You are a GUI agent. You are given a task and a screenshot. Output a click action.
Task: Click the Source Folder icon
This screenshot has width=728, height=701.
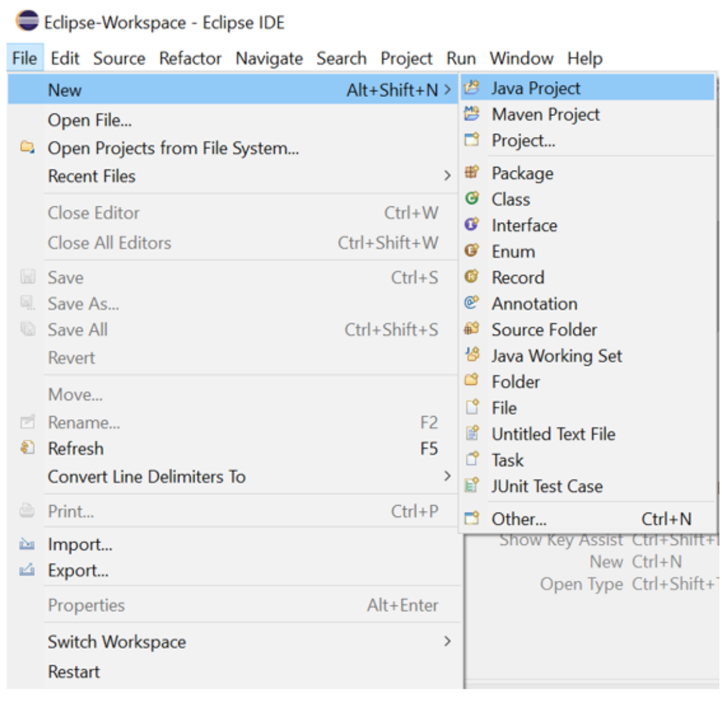coord(471,328)
